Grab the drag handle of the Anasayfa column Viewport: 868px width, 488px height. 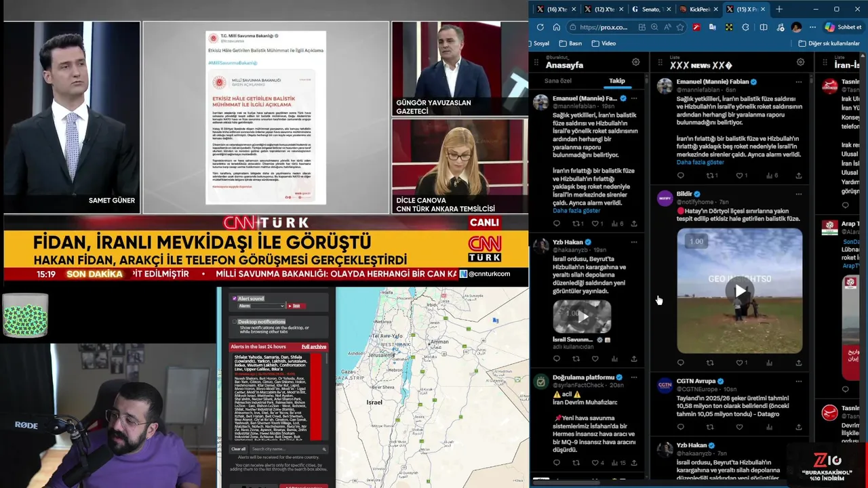(x=536, y=62)
